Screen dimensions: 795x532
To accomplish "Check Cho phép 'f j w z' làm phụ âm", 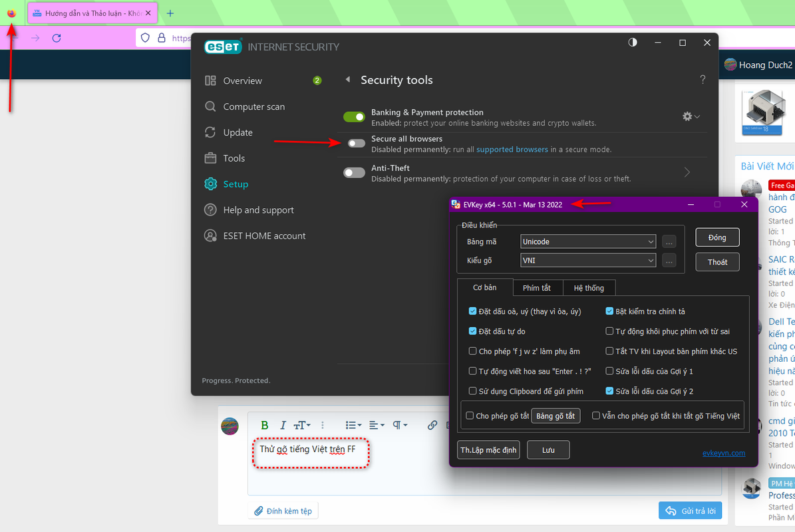I will pyautogui.click(x=472, y=350).
